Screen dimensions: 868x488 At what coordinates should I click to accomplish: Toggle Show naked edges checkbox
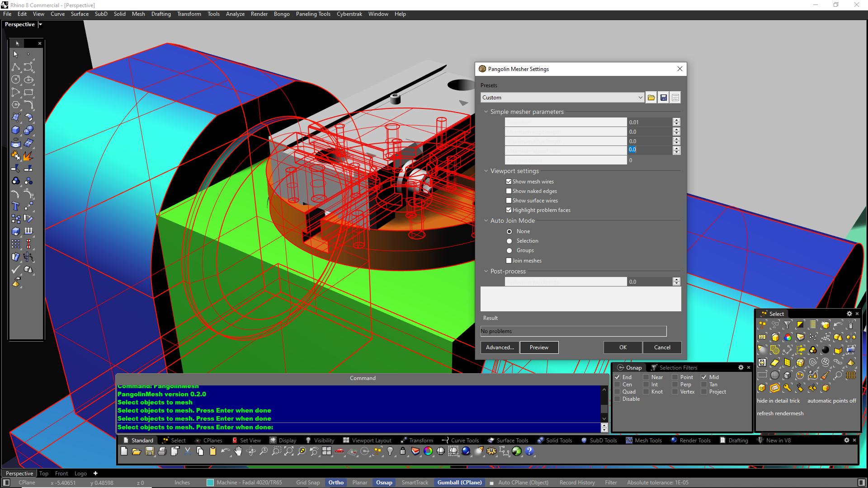pyautogui.click(x=509, y=191)
